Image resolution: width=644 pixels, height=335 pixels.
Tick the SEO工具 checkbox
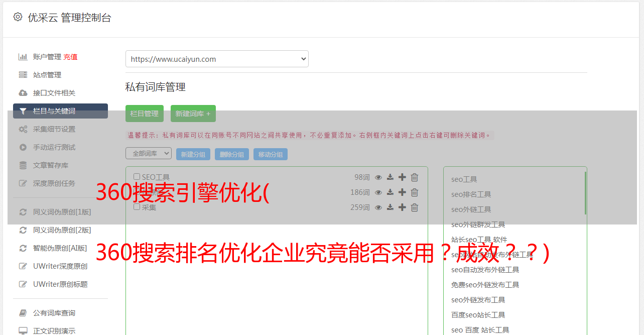[137, 177]
